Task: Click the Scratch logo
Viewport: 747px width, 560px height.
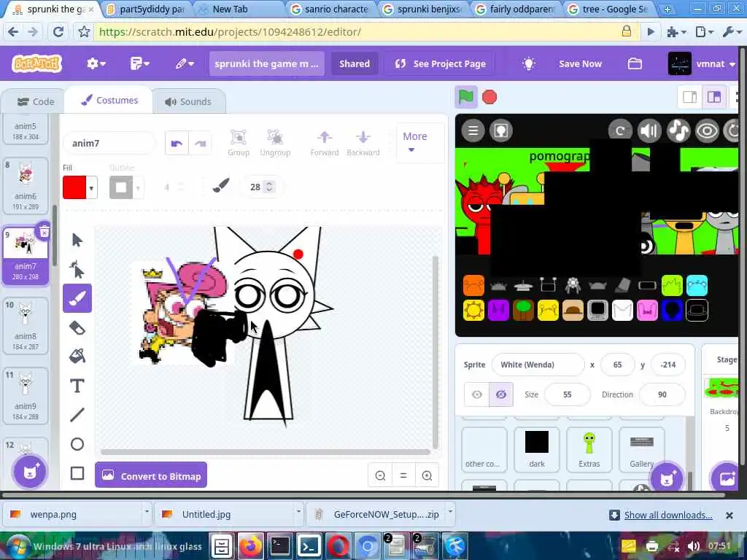Action: tap(36, 63)
